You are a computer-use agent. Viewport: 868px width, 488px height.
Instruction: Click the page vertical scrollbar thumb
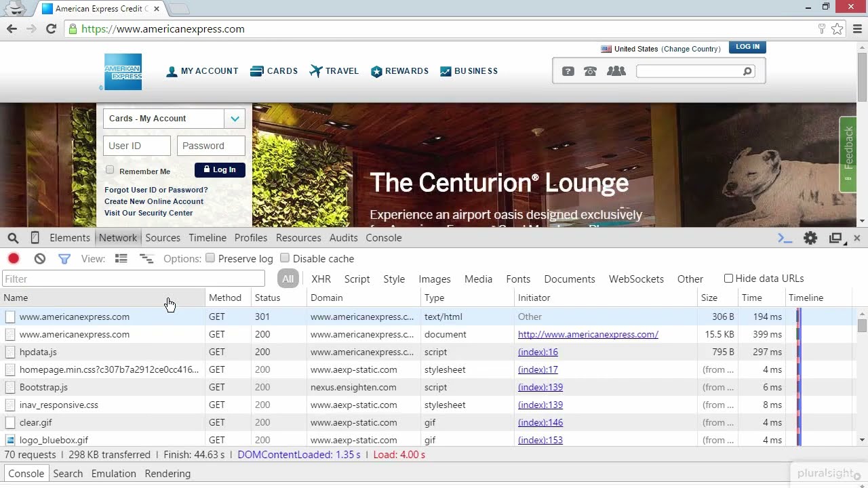pyautogui.click(x=862, y=77)
